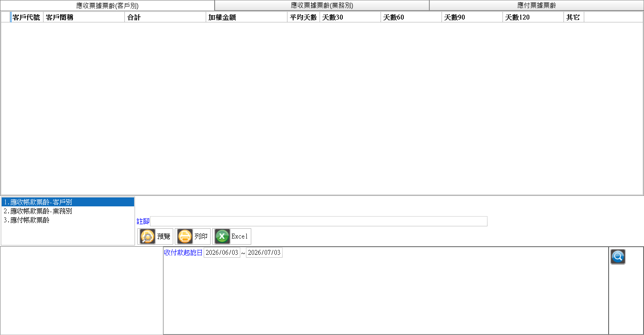Click the 平均天數 column header

click(x=304, y=17)
